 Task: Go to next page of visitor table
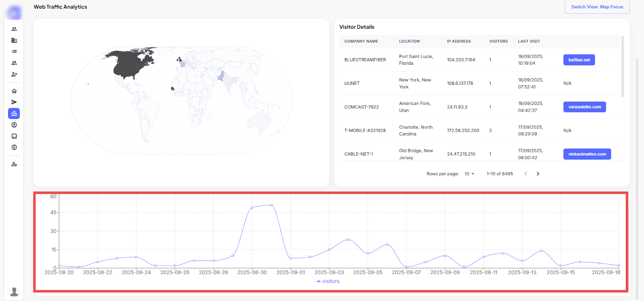pyautogui.click(x=538, y=174)
